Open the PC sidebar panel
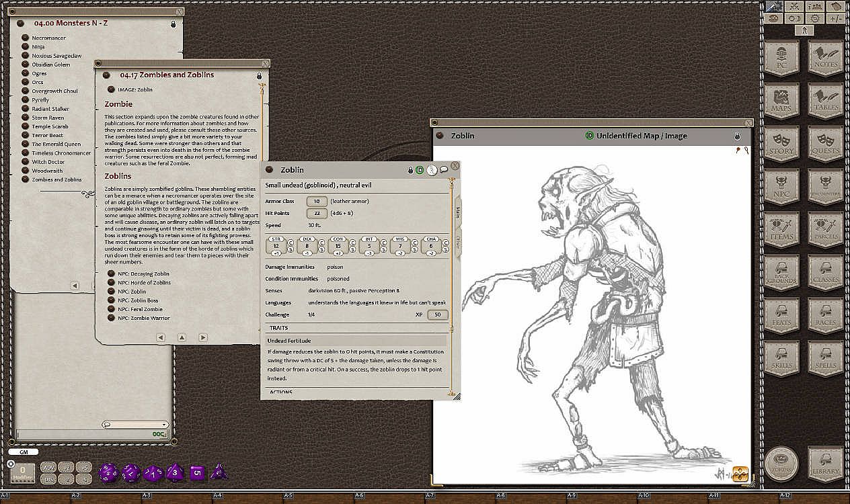The height and width of the screenshot is (504, 850). (781, 58)
